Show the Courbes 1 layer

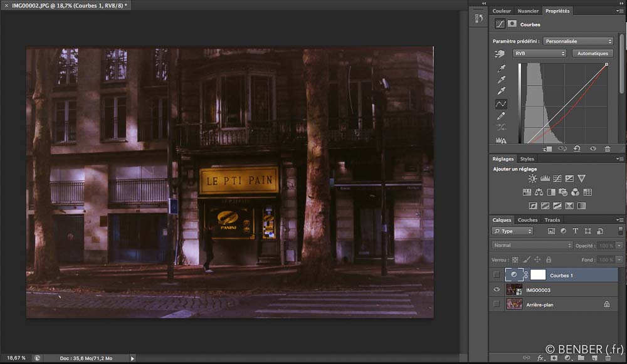497,275
